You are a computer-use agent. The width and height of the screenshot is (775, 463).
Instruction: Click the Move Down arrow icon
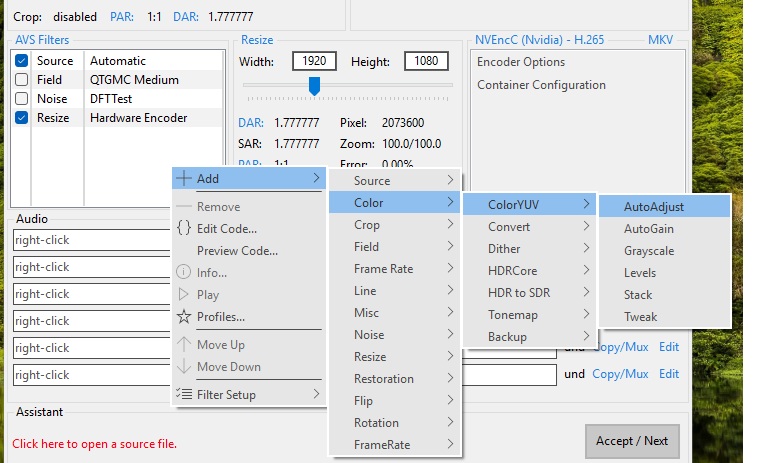tap(184, 366)
